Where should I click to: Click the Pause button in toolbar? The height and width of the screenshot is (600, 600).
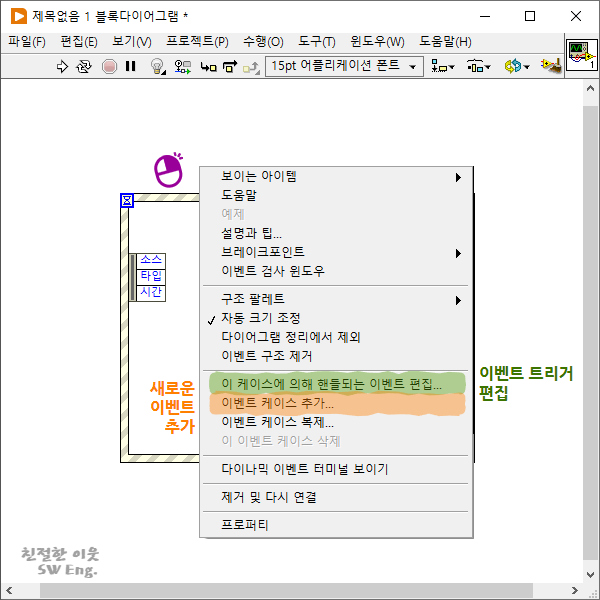[x=130, y=67]
